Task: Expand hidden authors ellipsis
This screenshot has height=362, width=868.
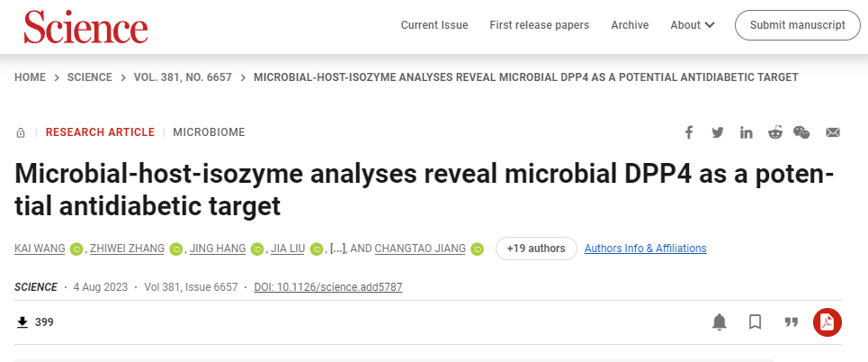Action: [338, 249]
